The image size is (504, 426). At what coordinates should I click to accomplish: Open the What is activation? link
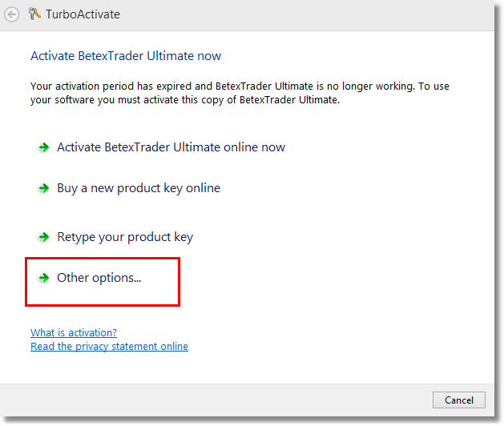point(74,332)
